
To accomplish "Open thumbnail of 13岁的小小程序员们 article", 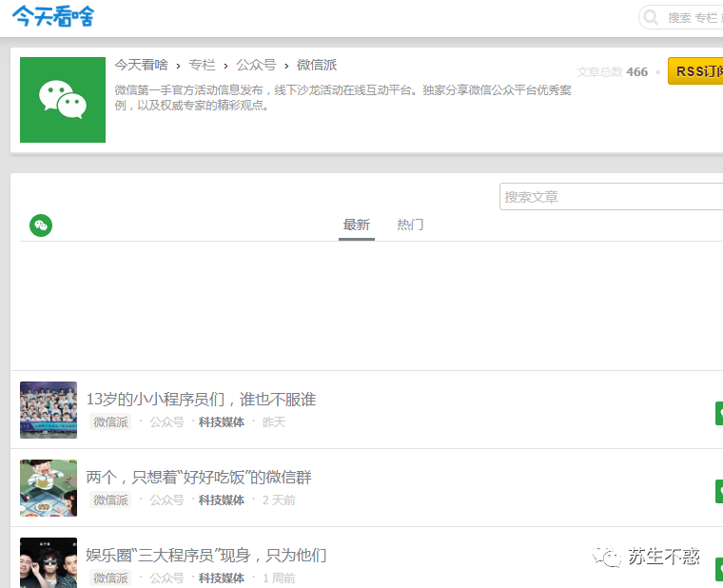I will pyautogui.click(x=49, y=410).
